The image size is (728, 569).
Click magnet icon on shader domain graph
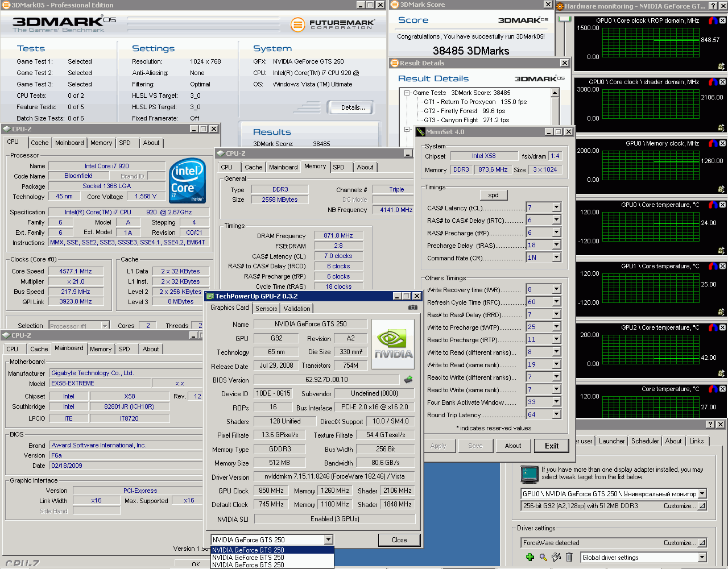[x=713, y=82]
